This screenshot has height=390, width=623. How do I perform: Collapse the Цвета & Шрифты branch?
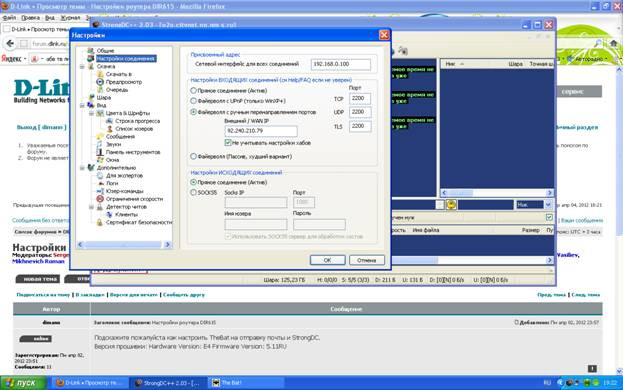(91, 113)
